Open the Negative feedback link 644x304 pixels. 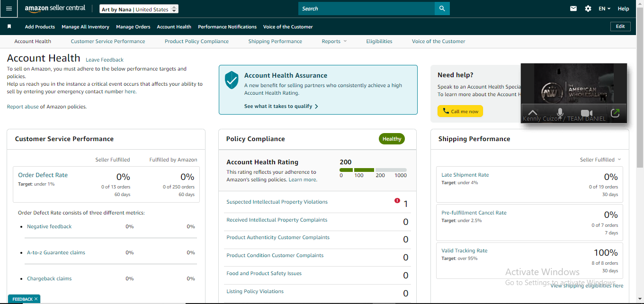49,226
